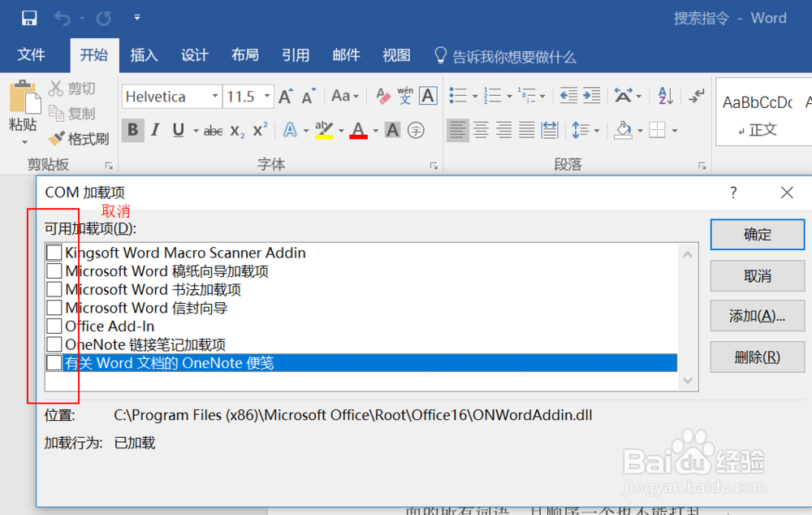Image resolution: width=812 pixels, height=515 pixels.
Task: Click the Distributed alignment icon
Action: pos(550,130)
